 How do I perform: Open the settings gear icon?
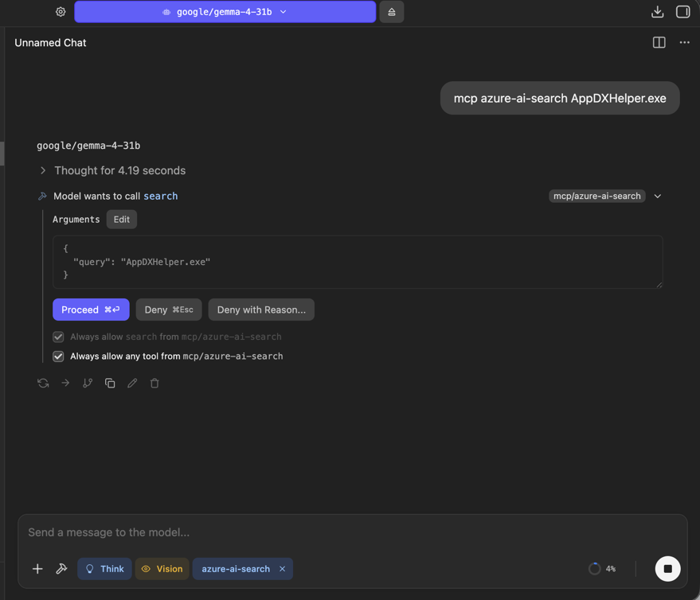point(61,12)
